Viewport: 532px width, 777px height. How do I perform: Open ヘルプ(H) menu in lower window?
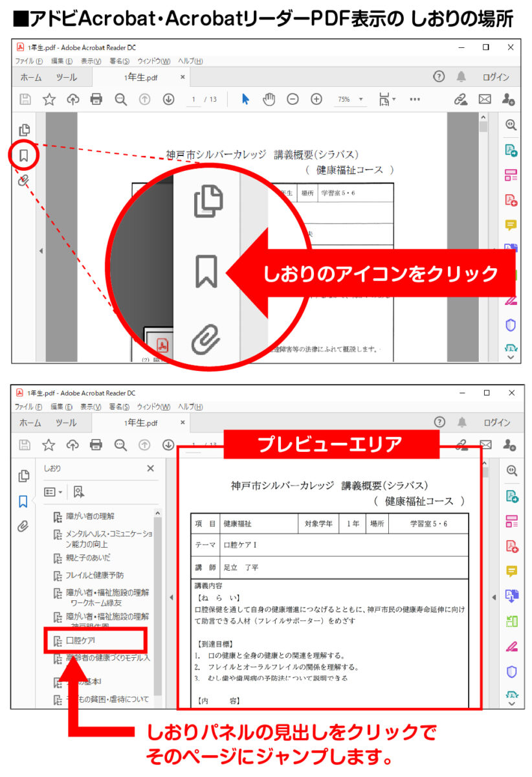[x=190, y=407]
